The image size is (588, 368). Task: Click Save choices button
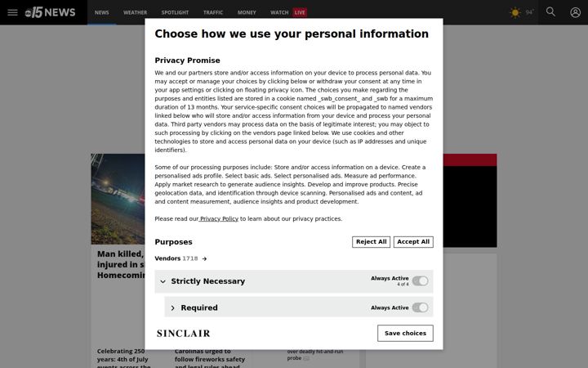pyautogui.click(x=405, y=333)
